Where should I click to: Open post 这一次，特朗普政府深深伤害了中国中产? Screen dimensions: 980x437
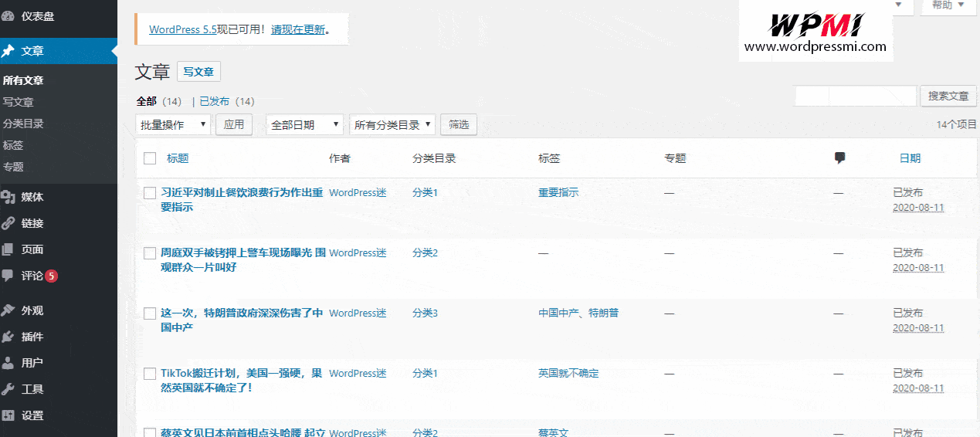click(242, 320)
